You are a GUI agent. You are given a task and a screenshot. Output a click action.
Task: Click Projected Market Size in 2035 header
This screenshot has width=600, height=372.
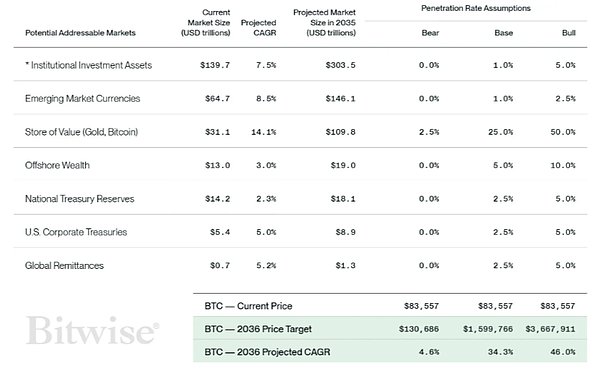pos(324,23)
